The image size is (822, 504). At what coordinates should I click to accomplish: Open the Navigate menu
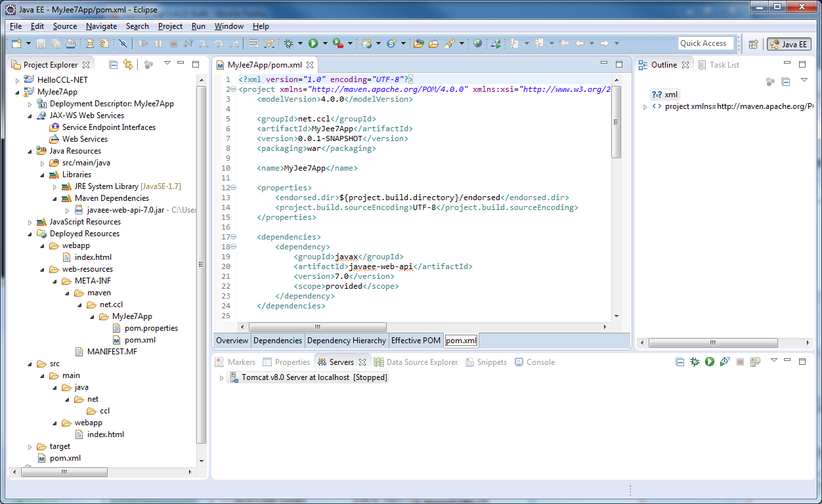[x=101, y=26]
